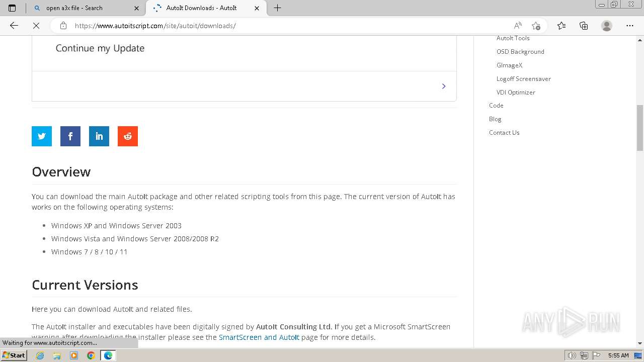Screen dimensions: 644x362
Task: Click 'Windows XP and Windows Server 2003' item
Action: tap(116, 226)
